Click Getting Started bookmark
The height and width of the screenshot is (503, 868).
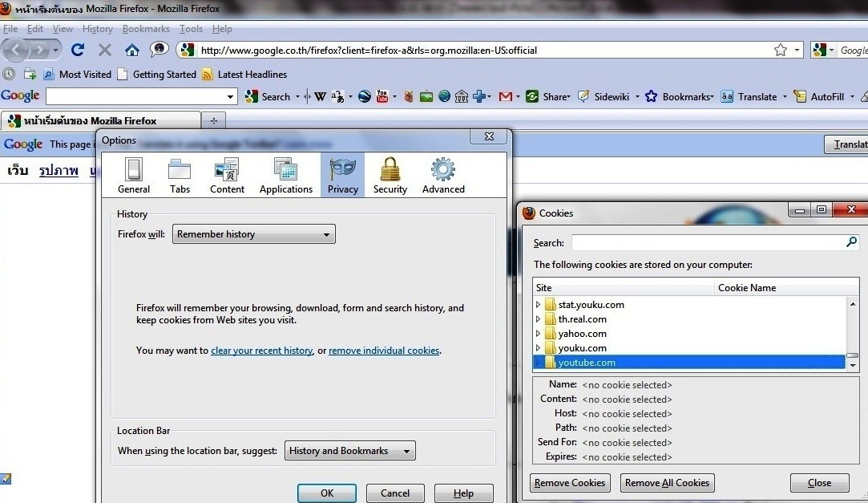point(156,75)
